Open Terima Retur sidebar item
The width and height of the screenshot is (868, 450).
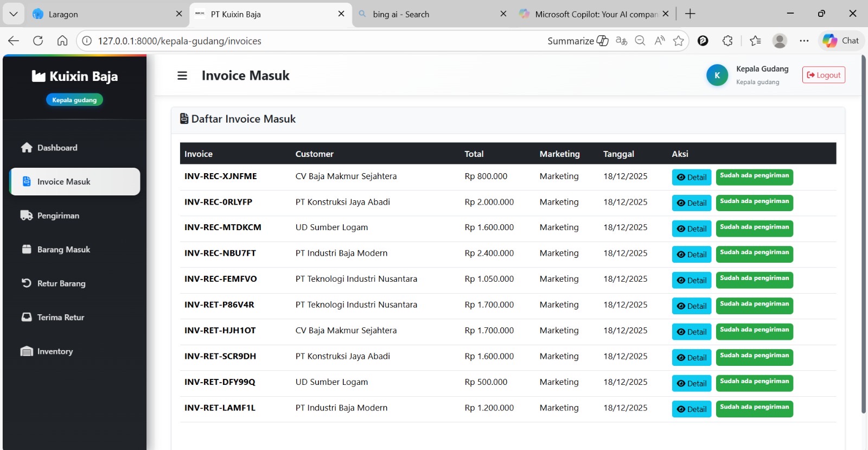[74, 317]
